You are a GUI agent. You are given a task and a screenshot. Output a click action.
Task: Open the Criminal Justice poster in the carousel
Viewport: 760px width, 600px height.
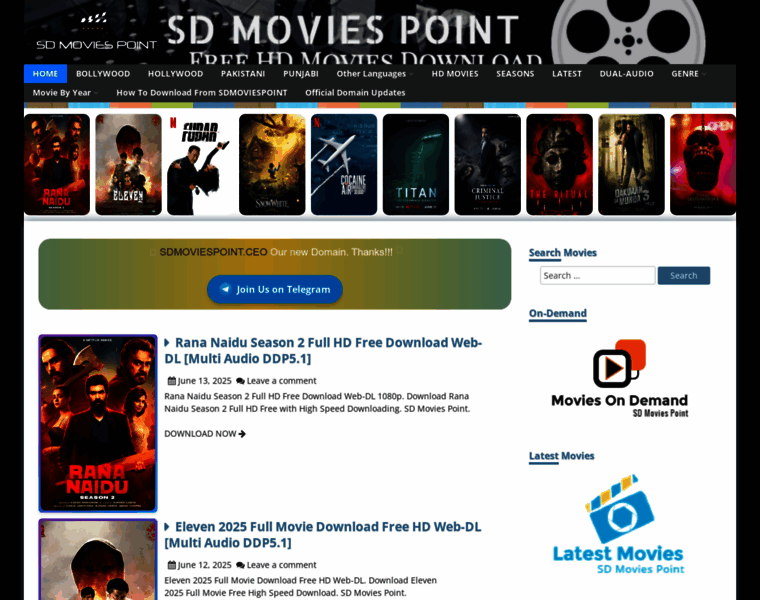point(488,164)
